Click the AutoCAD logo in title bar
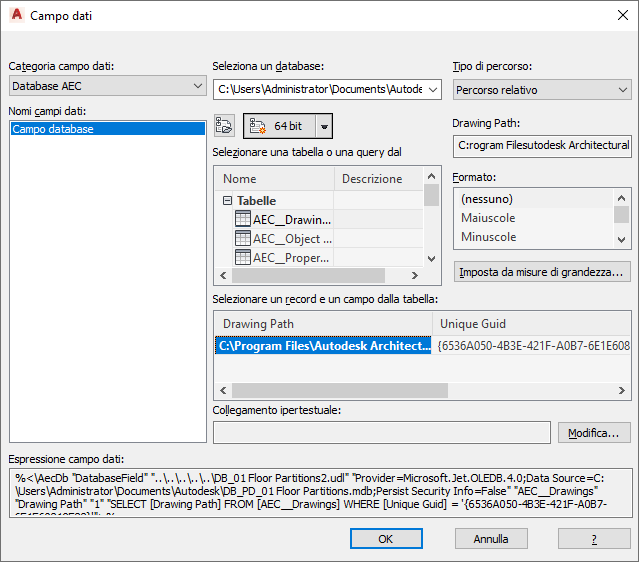This screenshot has width=639, height=562. (17, 15)
